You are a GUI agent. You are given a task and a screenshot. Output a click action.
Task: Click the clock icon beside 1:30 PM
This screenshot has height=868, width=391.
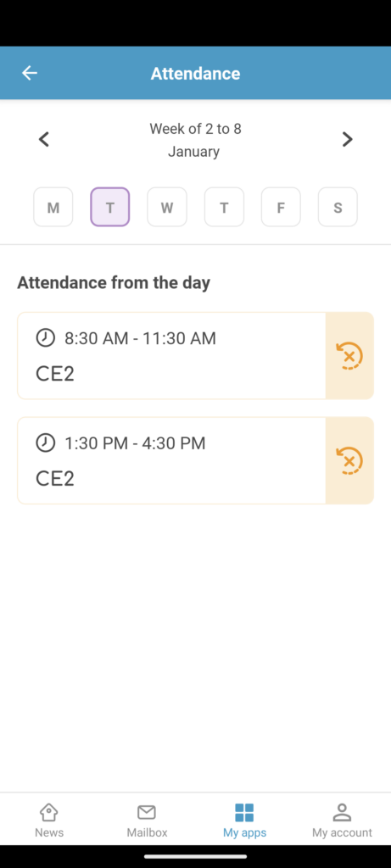(x=46, y=442)
